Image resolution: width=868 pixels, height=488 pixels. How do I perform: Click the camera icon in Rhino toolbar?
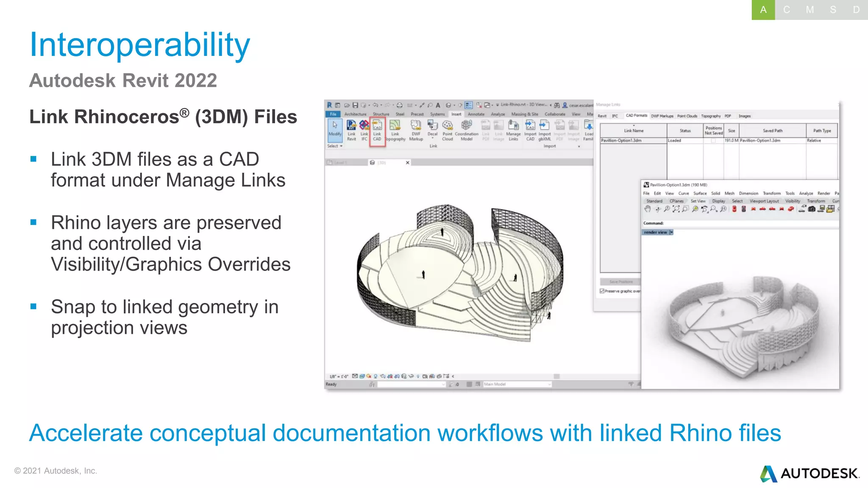click(812, 209)
